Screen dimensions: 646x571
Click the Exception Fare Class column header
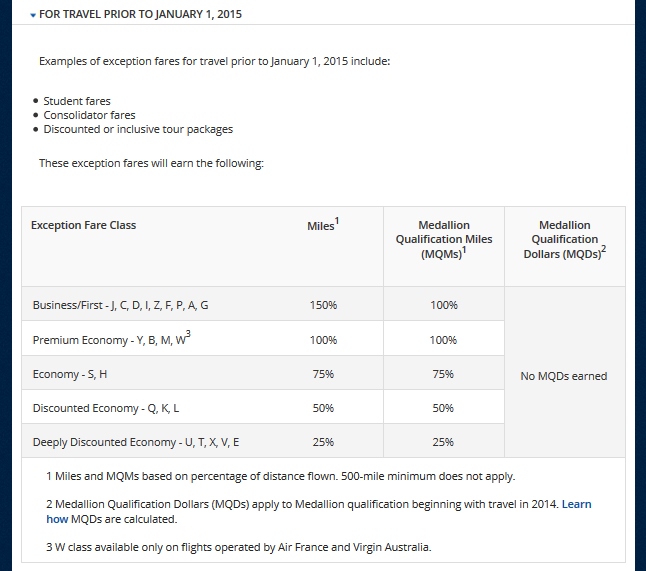tap(84, 225)
